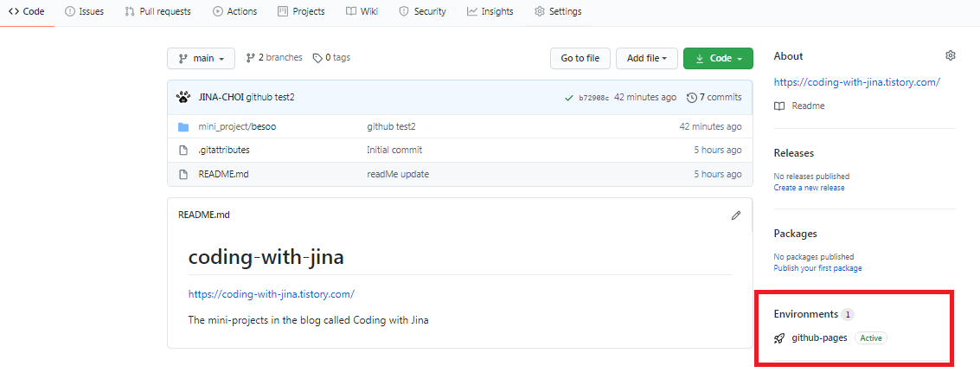
Task: Click github test2 message in besoo row
Action: 391,126
